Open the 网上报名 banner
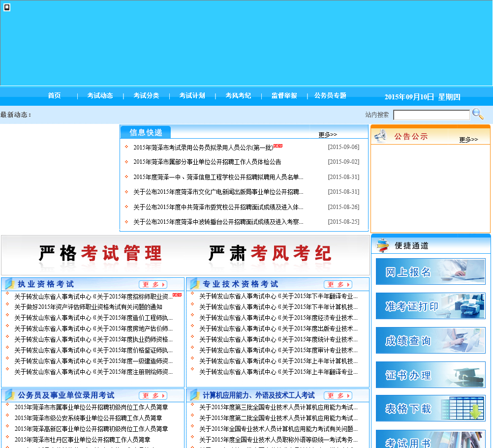Screen dimensions: 493x448 pos(431,272)
